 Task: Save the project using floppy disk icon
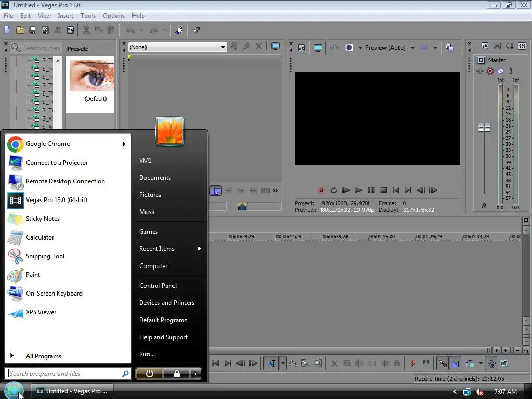[33, 30]
